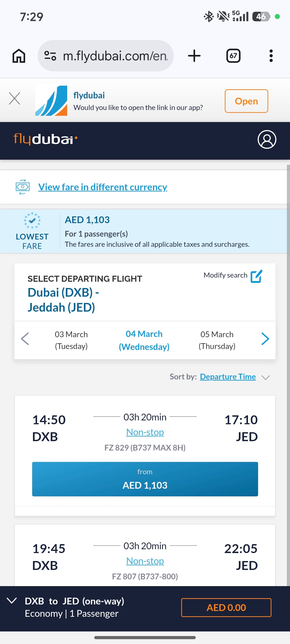Select the 03 March Tuesday date tab

(x=71, y=340)
